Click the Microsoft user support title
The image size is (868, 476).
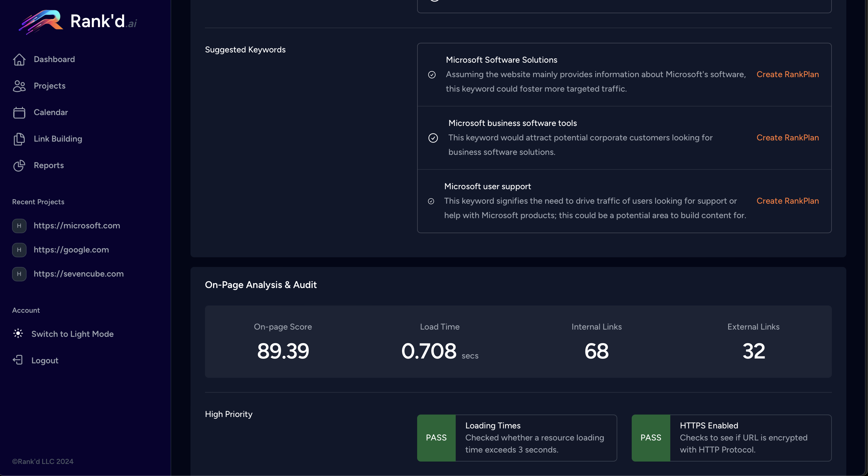tap(488, 186)
